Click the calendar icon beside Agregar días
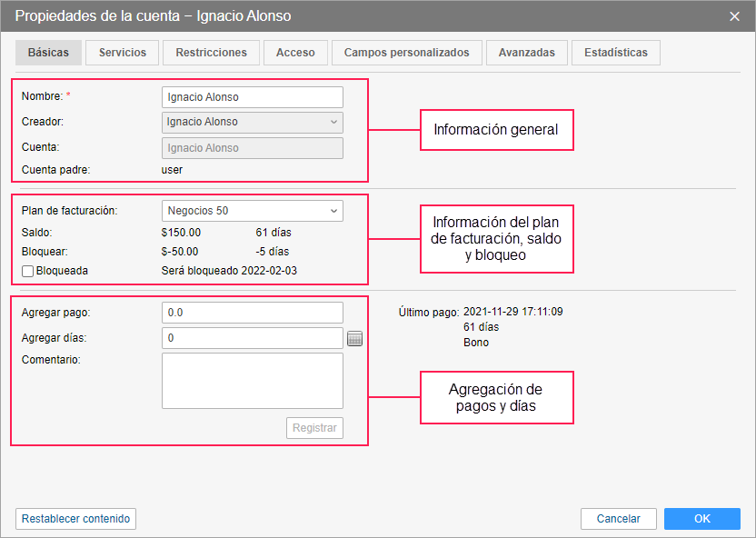Screen dimensions: 756x538 [x=354, y=339]
